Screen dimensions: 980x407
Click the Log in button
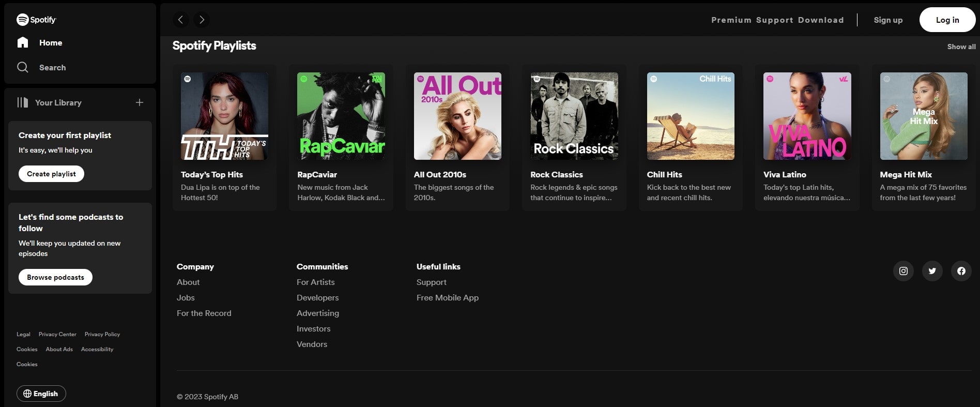tap(947, 20)
